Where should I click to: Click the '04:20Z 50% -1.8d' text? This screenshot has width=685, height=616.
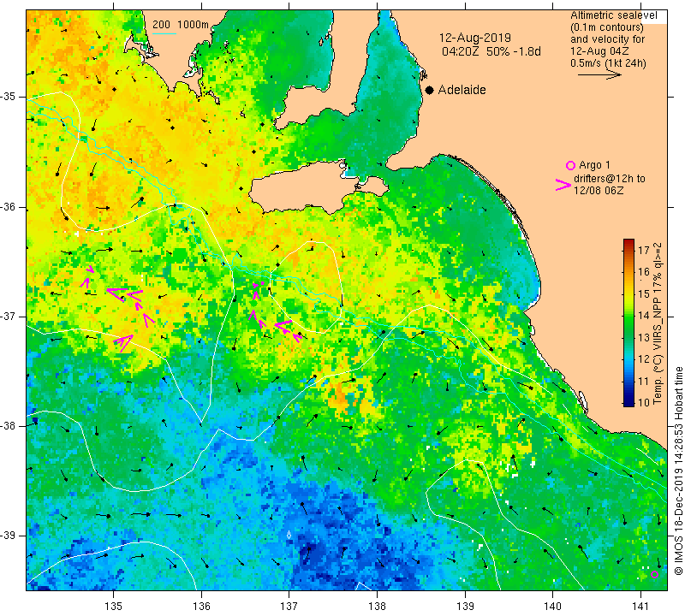pyautogui.click(x=491, y=51)
